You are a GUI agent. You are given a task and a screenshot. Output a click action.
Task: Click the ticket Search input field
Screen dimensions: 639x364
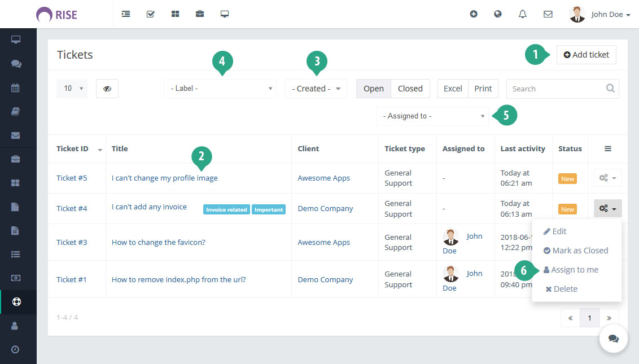556,89
